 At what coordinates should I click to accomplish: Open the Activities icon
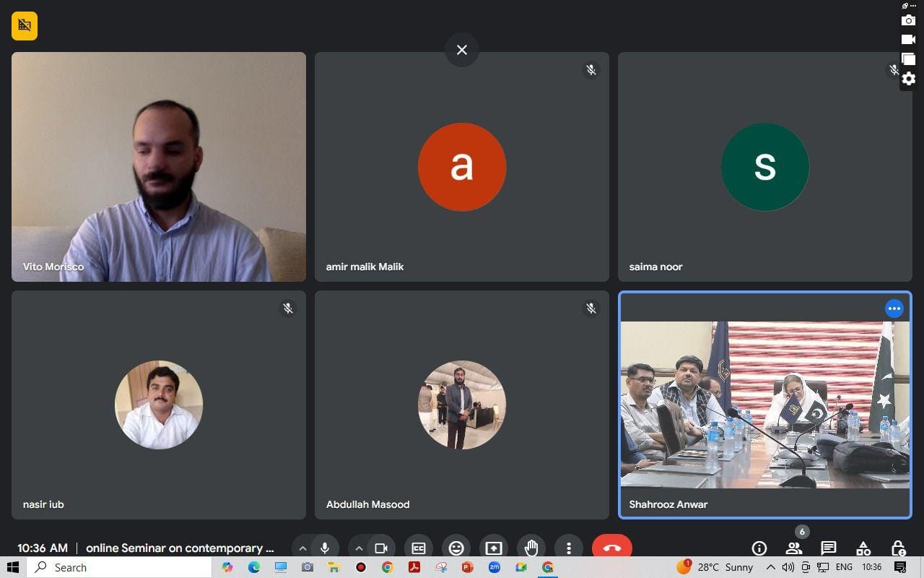[x=863, y=548]
